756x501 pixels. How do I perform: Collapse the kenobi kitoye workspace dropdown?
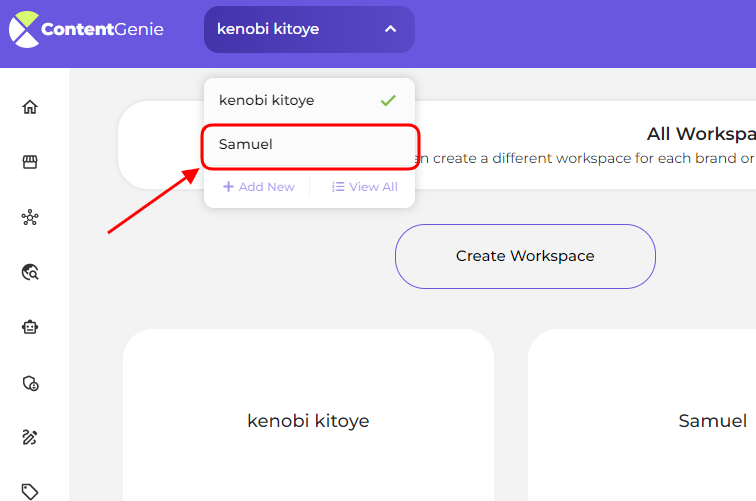pyautogui.click(x=309, y=29)
